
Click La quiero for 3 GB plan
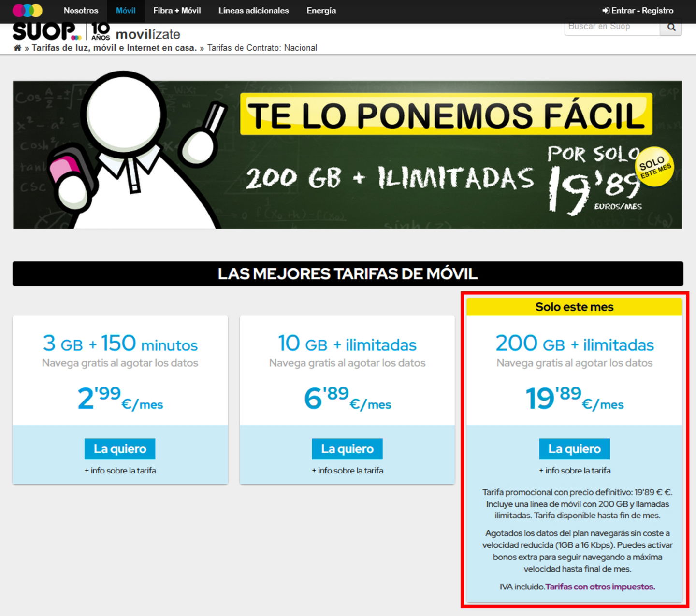(120, 449)
